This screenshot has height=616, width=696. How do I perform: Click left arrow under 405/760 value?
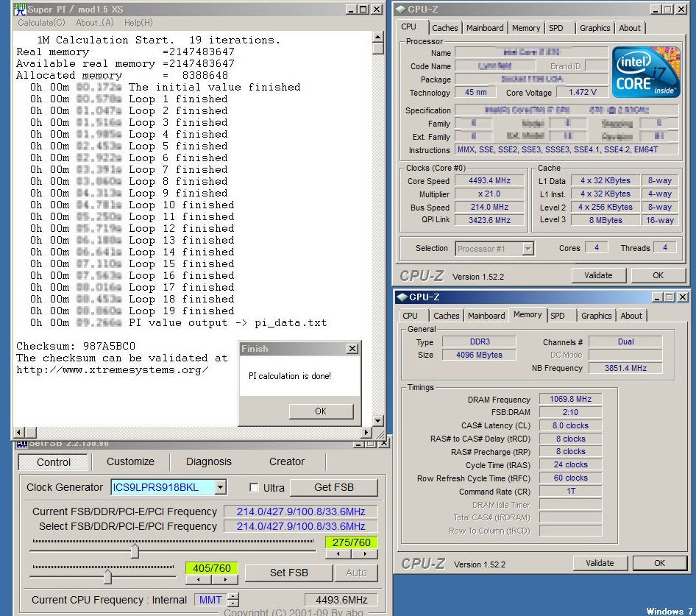coord(199,580)
